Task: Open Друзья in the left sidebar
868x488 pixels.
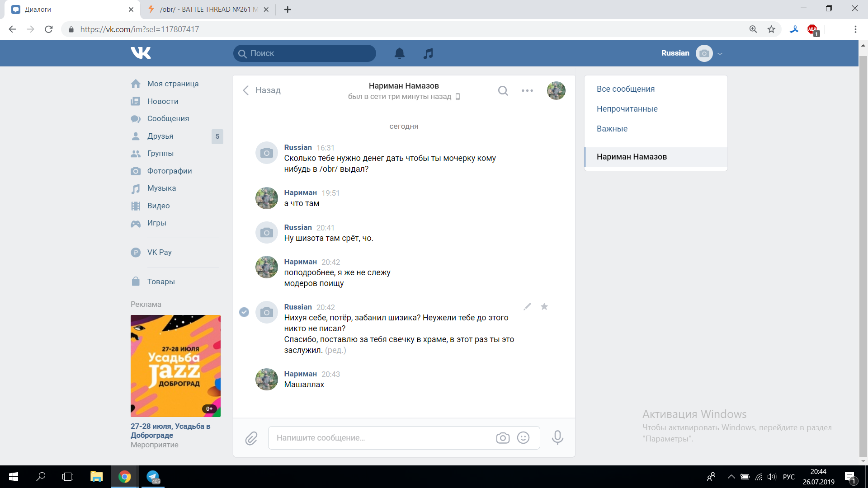Action: (160, 136)
